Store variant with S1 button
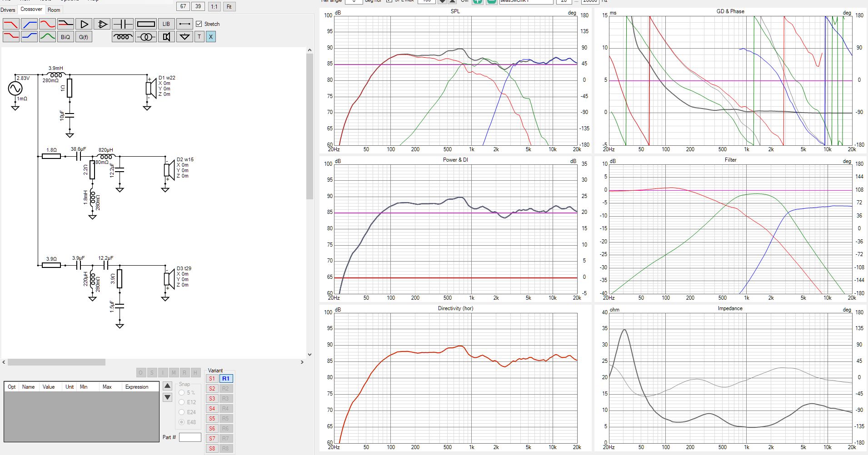This screenshot has height=455, width=868. pyautogui.click(x=212, y=379)
